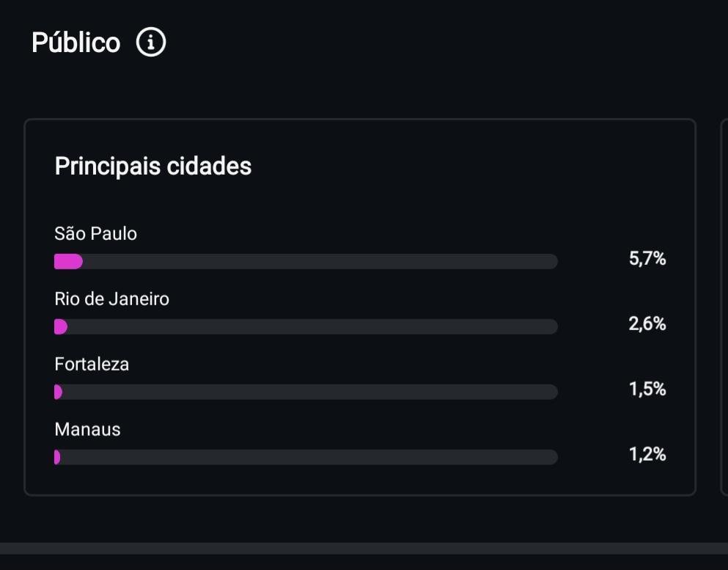Tap the partially visible card at right edge
Screen dimensions: 728x570
pyautogui.click(x=724, y=307)
